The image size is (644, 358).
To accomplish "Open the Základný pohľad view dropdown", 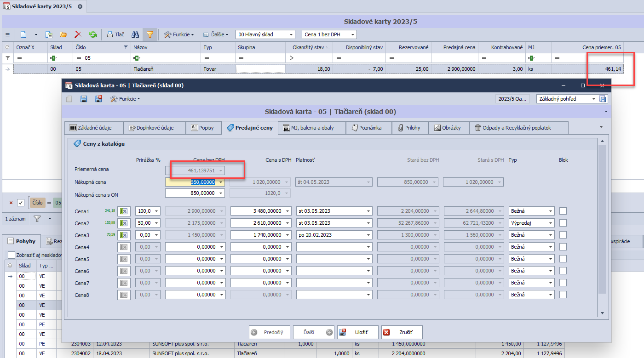I will (x=593, y=99).
